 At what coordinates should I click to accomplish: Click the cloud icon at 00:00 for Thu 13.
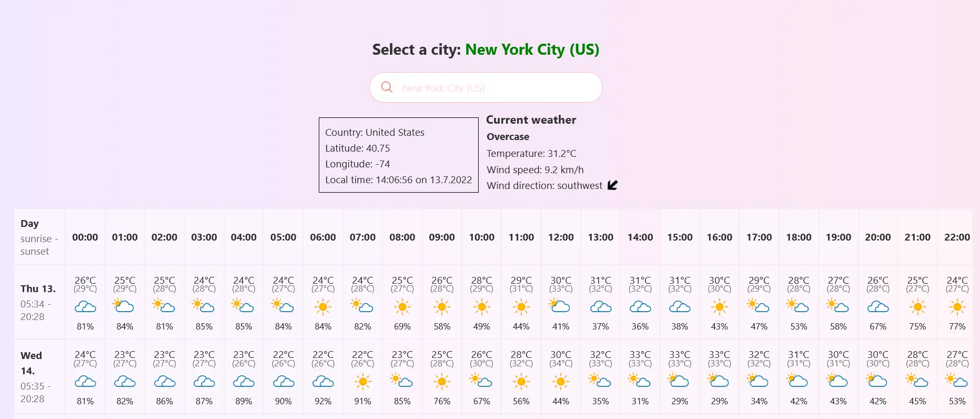85,307
